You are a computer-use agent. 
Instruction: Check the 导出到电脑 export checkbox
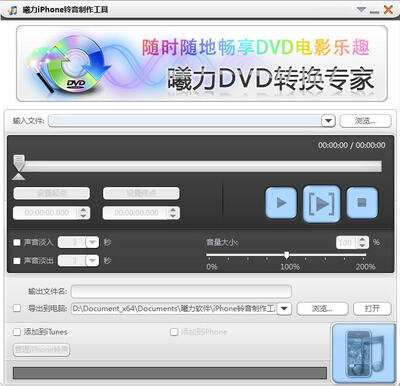(17, 308)
